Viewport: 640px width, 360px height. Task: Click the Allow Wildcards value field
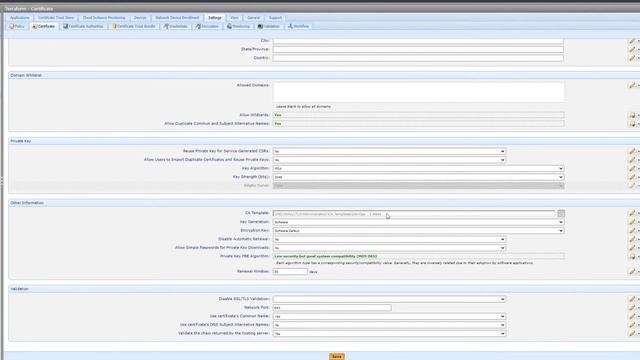point(419,115)
